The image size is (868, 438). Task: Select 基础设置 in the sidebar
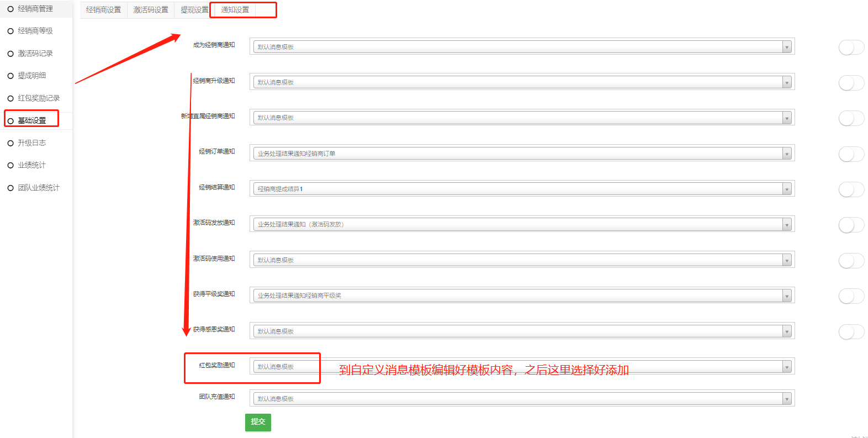coord(31,120)
